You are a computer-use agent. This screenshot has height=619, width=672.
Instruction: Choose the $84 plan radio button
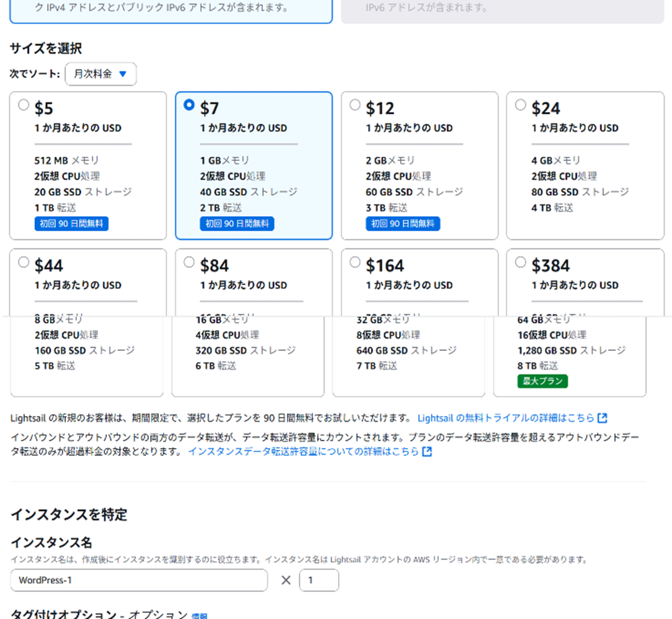click(x=189, y=262)
